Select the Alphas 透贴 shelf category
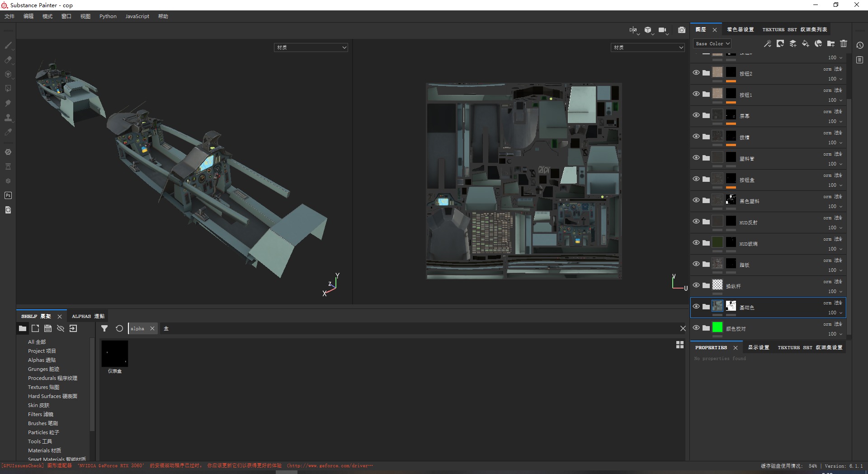The height and width of the screenshot is (474, 868). [42, 360]
